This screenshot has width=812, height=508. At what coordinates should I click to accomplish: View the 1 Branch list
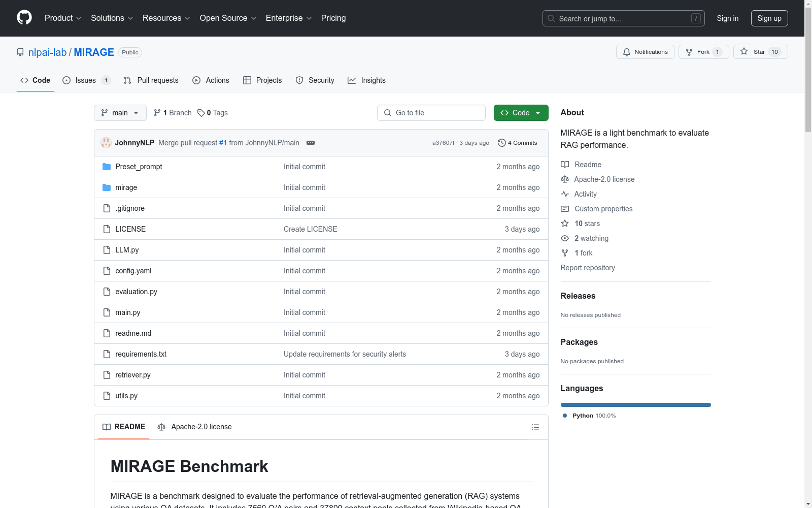tap(173, 113)
